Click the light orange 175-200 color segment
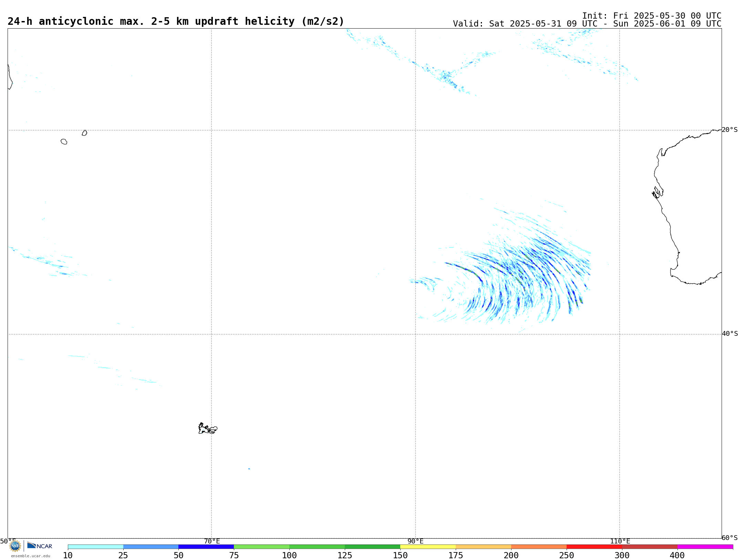The image size is (744, 560). pos(483,547)
